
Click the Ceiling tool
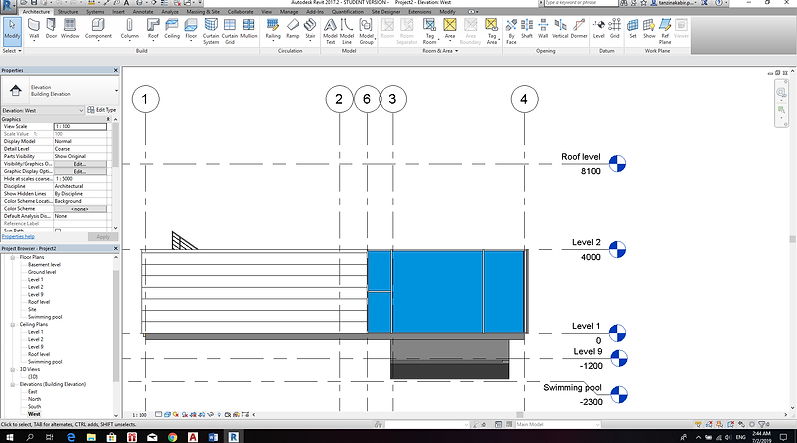click(x=172, y=29)
